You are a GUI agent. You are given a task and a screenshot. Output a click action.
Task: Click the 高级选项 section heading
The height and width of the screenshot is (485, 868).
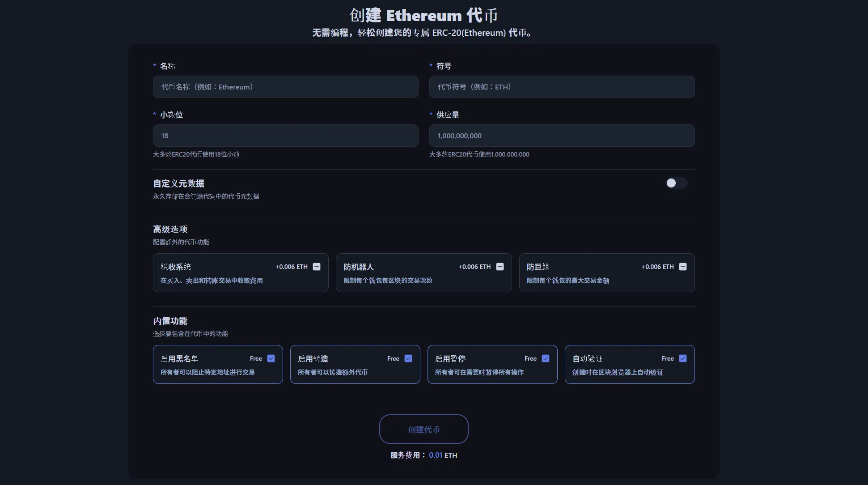[170, 229]
